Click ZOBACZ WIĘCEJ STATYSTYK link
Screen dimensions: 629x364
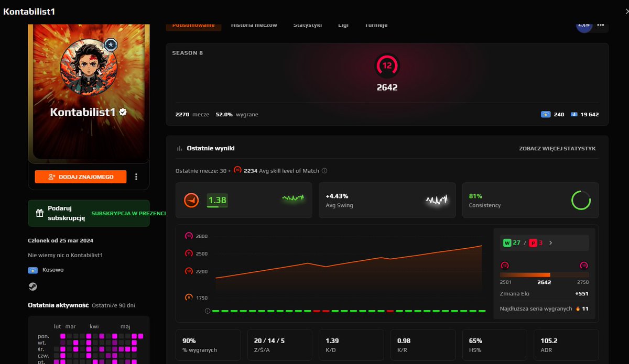(x=557, y=149)
